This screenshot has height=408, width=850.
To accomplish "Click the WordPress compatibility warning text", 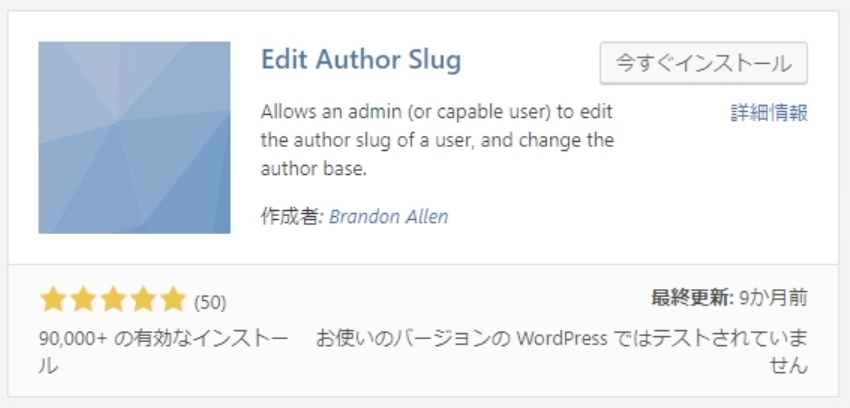I will pos(562,353).
